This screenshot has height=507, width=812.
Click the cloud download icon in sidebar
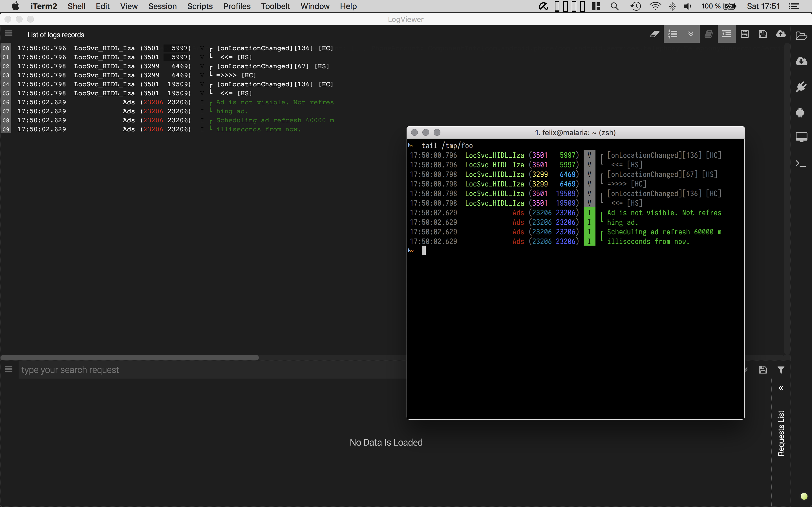click(x=801, y=61)
